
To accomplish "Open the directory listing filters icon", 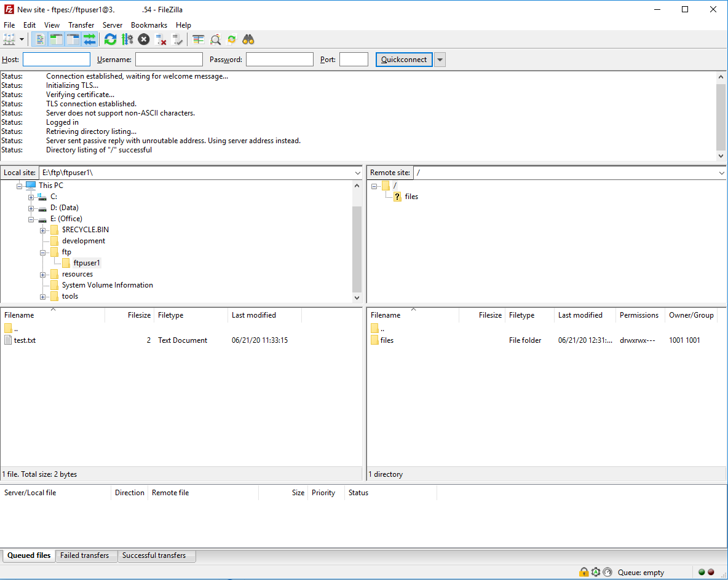I will 199,39.
